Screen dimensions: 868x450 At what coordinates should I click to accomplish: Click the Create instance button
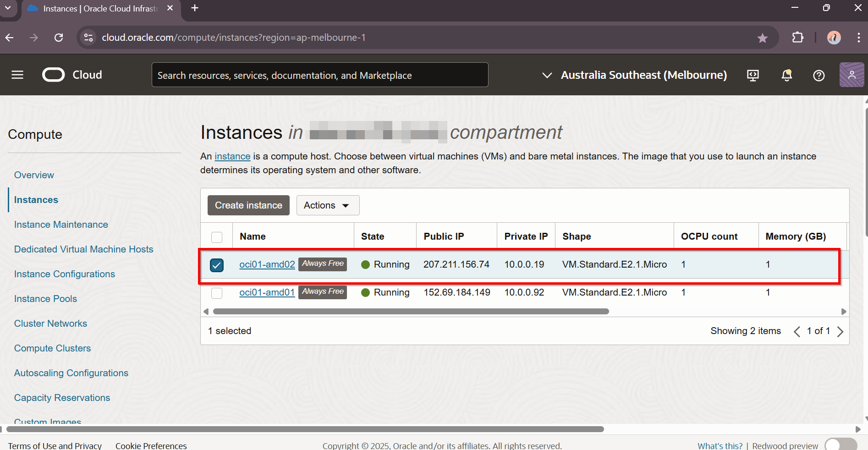[248, 205]
